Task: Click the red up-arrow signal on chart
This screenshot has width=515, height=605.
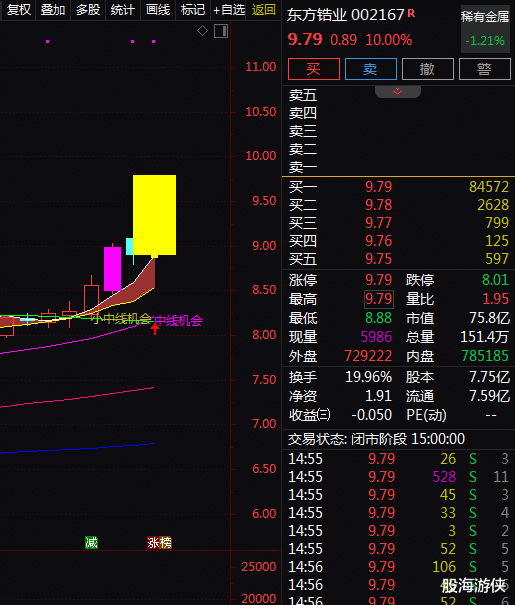Action: (155, 329)
